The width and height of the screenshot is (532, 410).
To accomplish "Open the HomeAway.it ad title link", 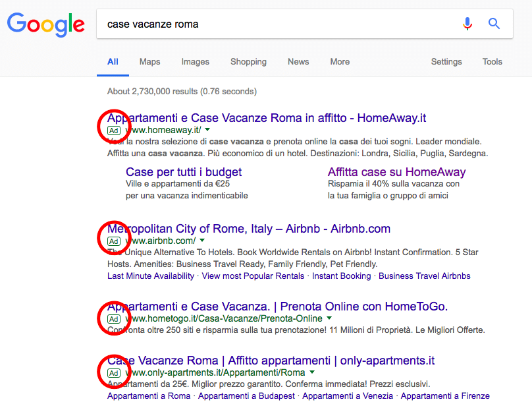I will 267,118.
